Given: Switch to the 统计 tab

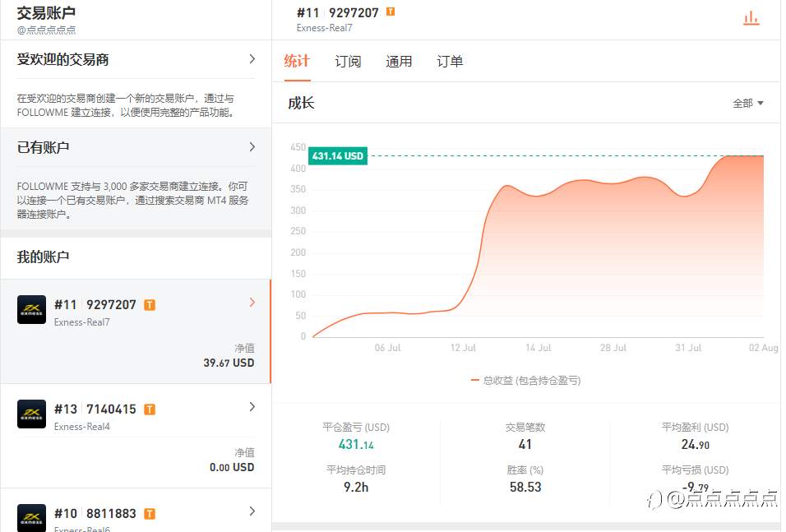Looking at the screenshot, I should click(x=297, y=61).
